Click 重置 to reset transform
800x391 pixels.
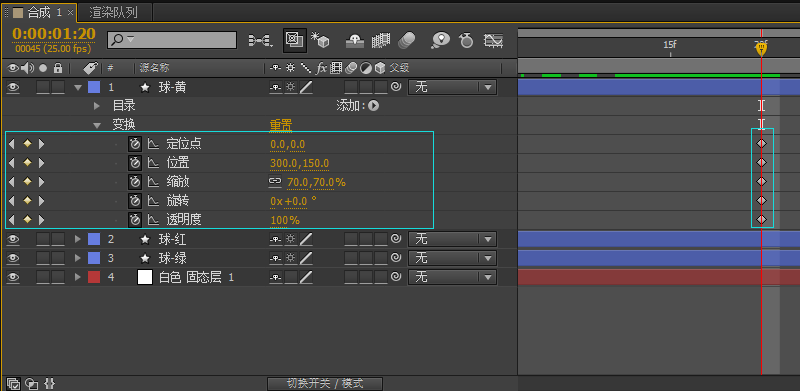pyautogui.click(x=281, y=125)
